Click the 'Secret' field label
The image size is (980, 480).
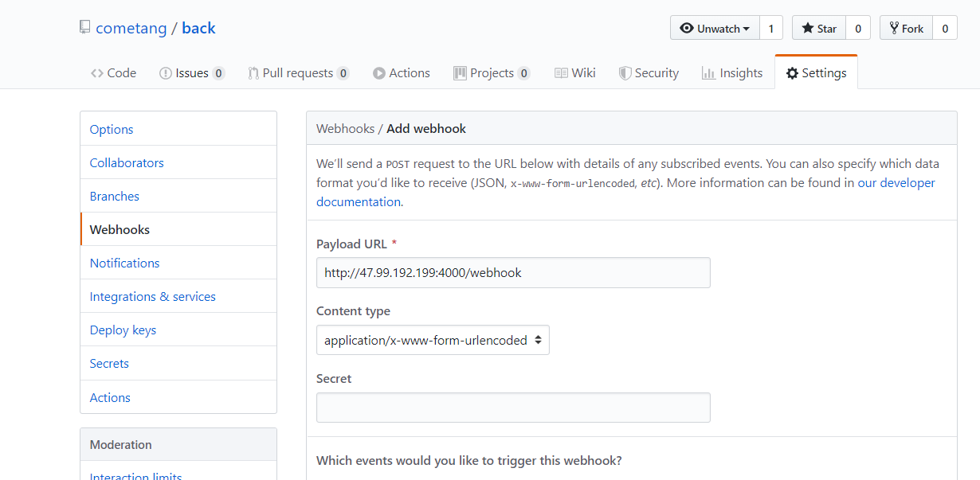[x=334, y=378]
